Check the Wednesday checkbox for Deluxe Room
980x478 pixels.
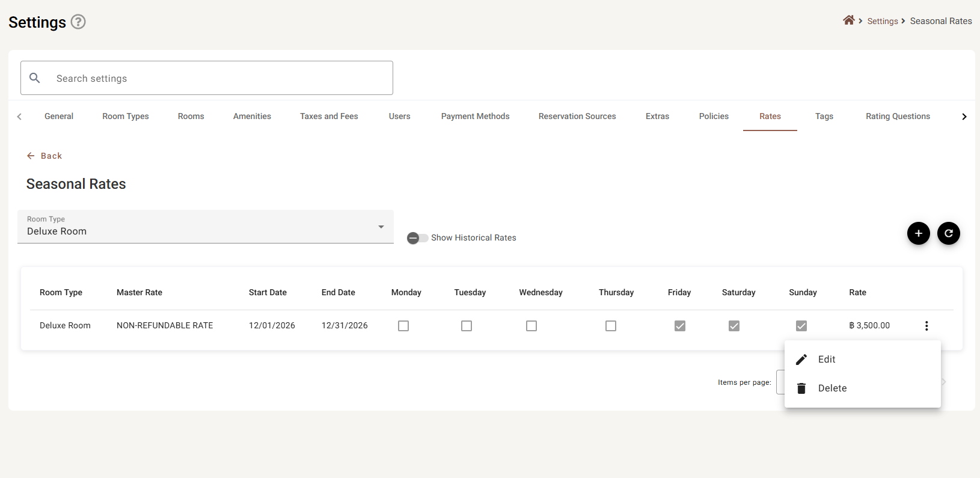531,326
